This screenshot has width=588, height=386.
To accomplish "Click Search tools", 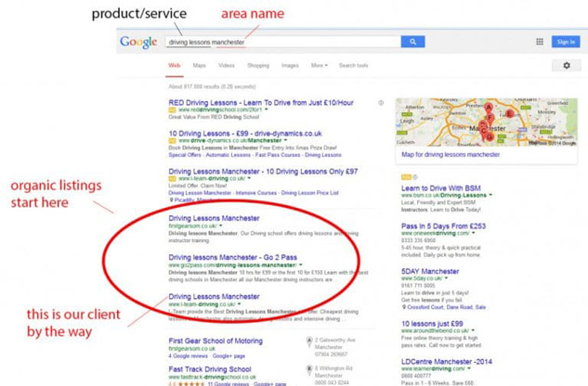I will click(354, 66).
